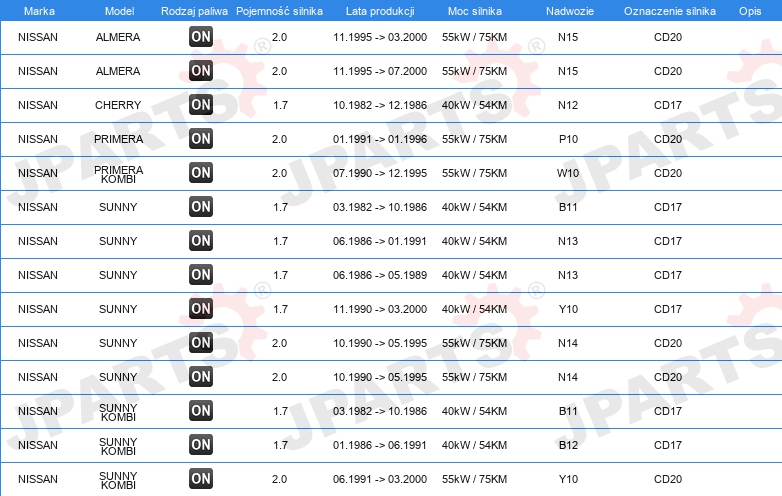Click the date range 06.1991 -> 03.2000
782x496 pixels.
[380, 479]
